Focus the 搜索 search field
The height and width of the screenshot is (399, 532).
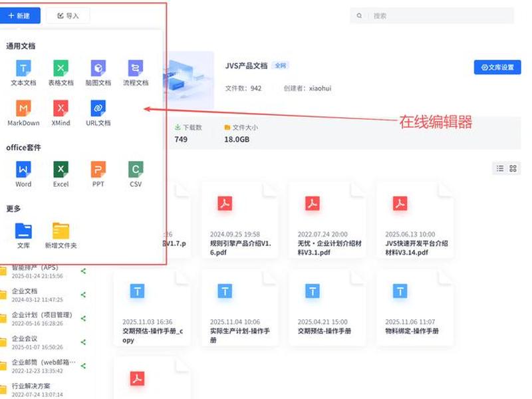[432, 15]
